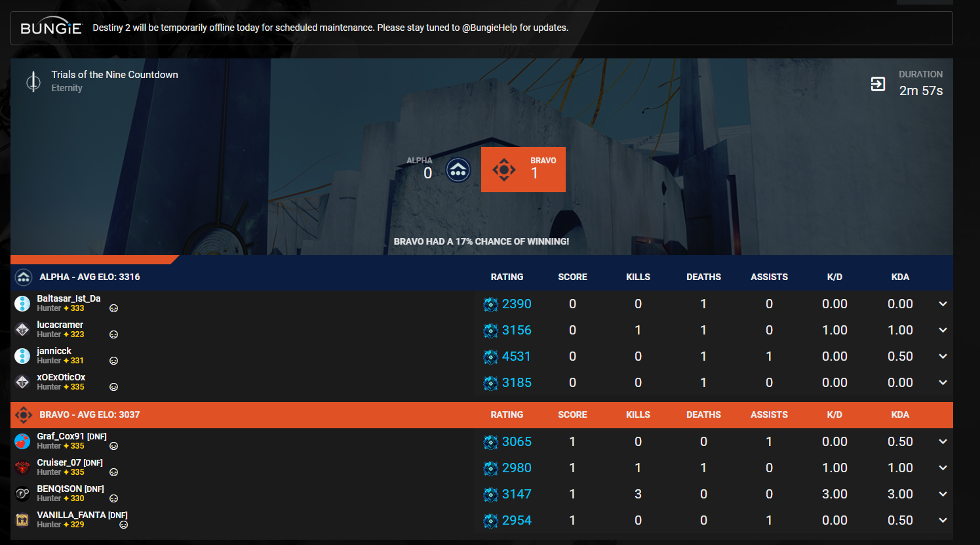Open Graf_Cox91's player profile
Screen dimensions: 980x545
point(61,436)
